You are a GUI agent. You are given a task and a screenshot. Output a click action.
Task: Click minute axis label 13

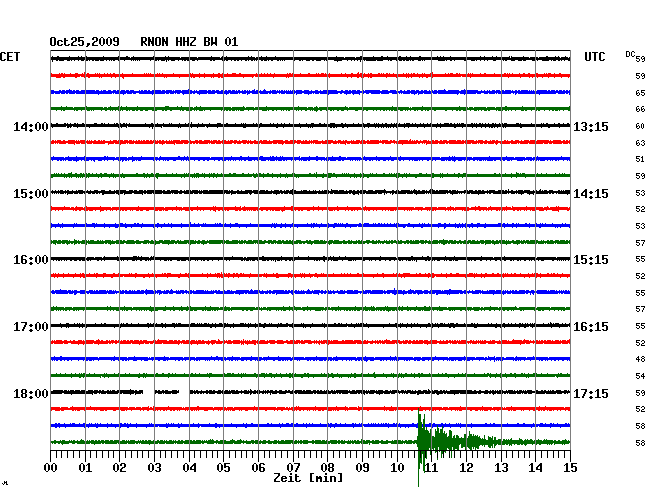click(x=501, y=468)
